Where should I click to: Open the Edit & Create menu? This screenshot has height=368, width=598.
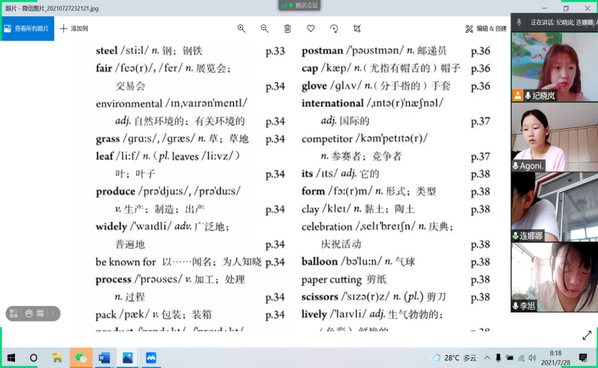point(486,29)
